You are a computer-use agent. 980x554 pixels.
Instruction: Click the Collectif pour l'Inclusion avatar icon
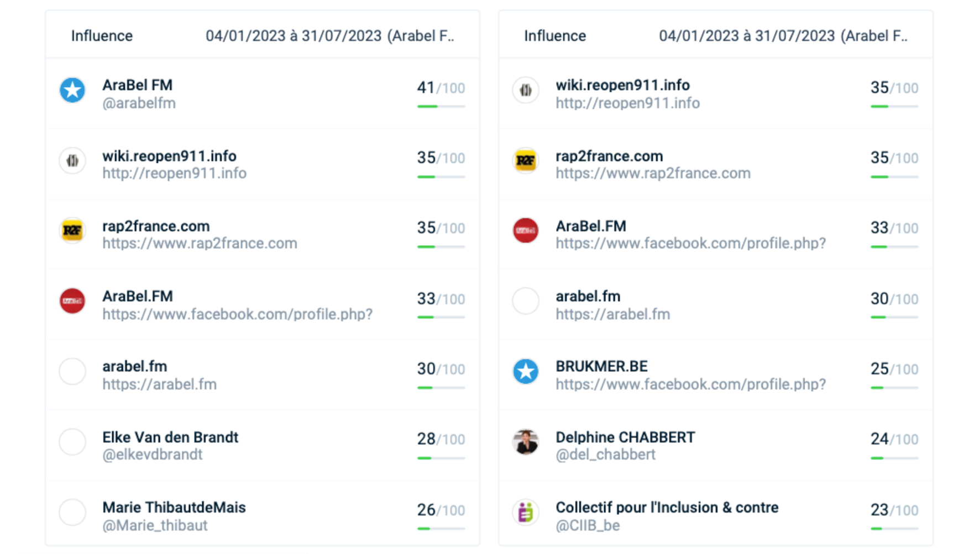tap(526, 512)
